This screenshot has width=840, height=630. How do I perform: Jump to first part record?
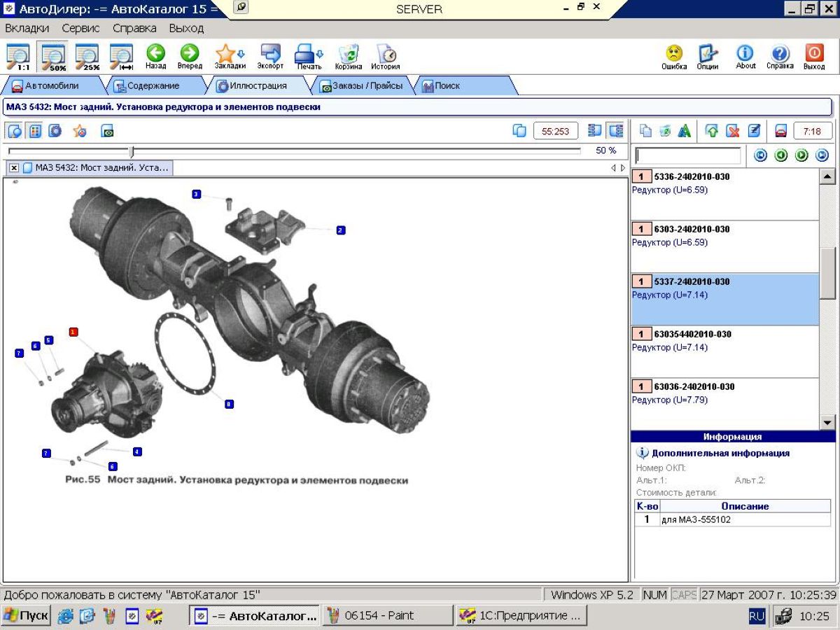(x=761, y=155)
